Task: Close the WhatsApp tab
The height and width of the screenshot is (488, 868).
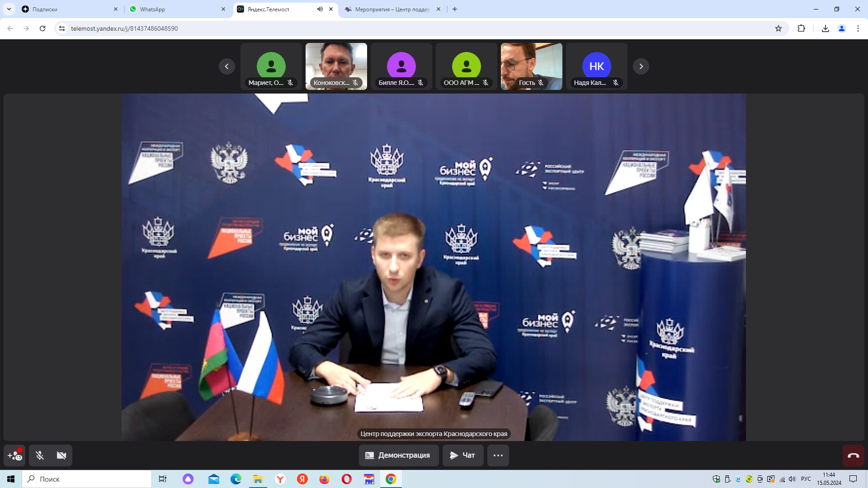Action: tap(223, 9)
